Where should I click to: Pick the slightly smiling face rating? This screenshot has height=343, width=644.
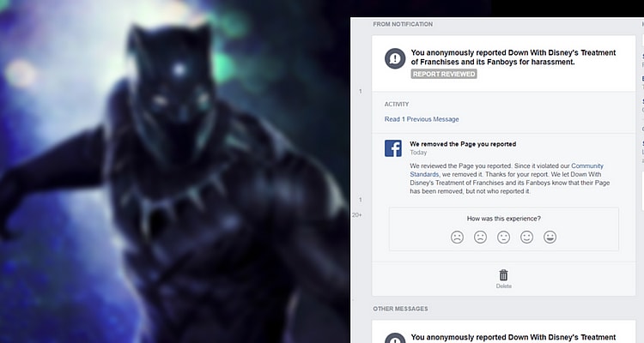click(527, 237)
